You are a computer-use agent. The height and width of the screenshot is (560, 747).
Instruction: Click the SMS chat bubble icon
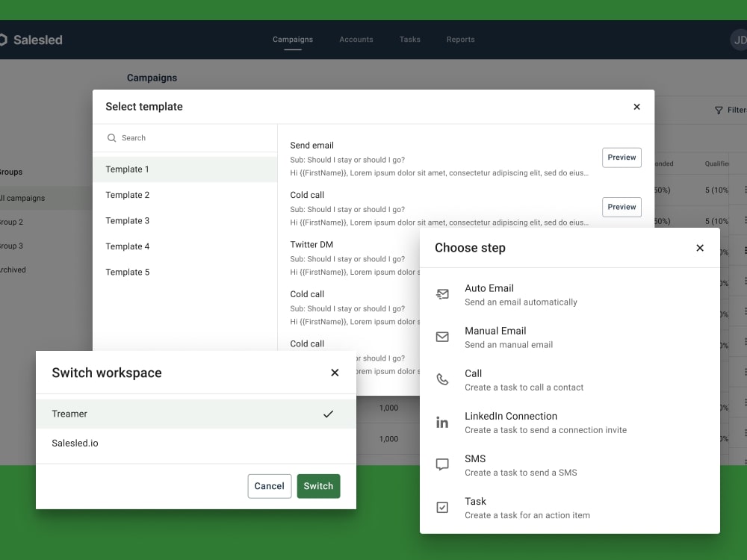(x=442, y=464)
